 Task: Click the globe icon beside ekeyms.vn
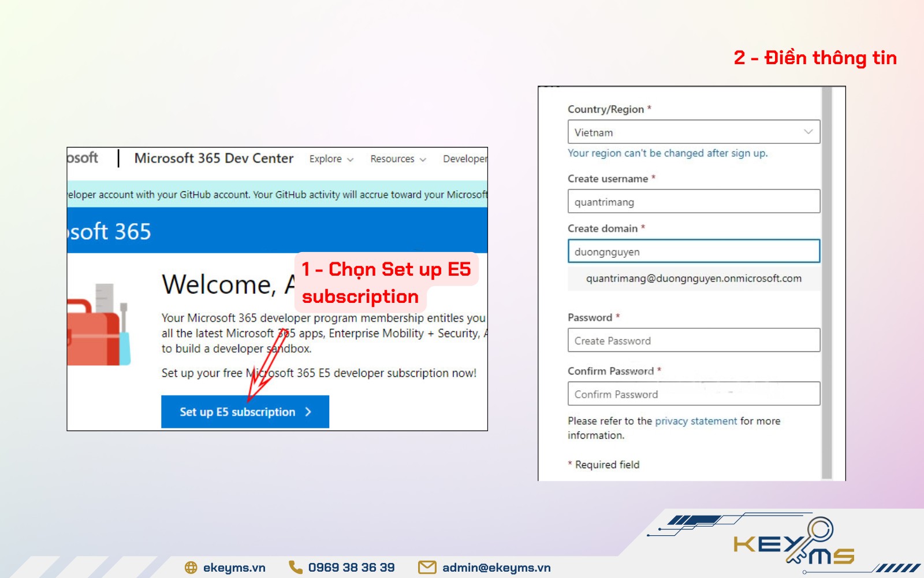[191, 568]
